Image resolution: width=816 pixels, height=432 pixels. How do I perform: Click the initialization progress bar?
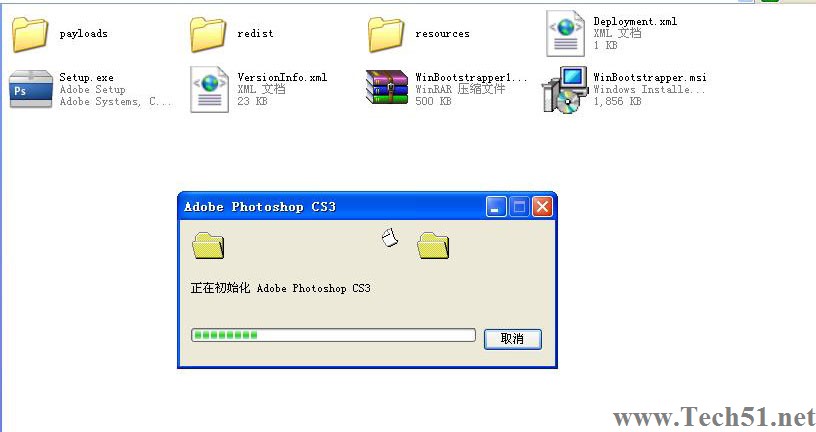333,335
